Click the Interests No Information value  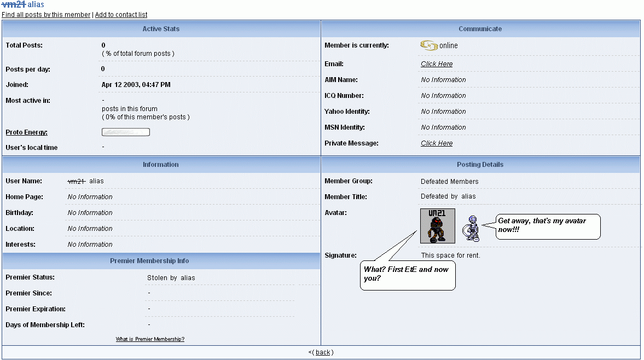(x=90, y=245)
